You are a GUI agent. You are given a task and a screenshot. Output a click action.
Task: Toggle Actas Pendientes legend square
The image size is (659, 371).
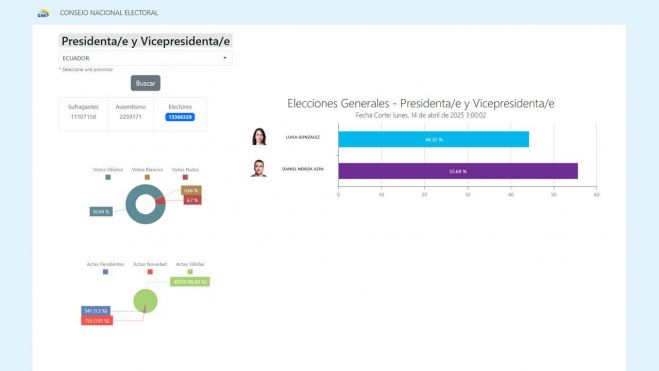(105, 272)
